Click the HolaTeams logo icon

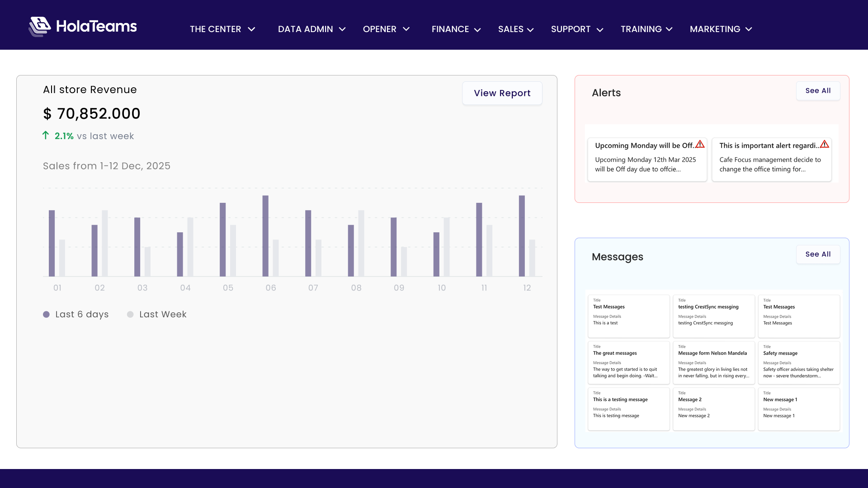point(40,27)
